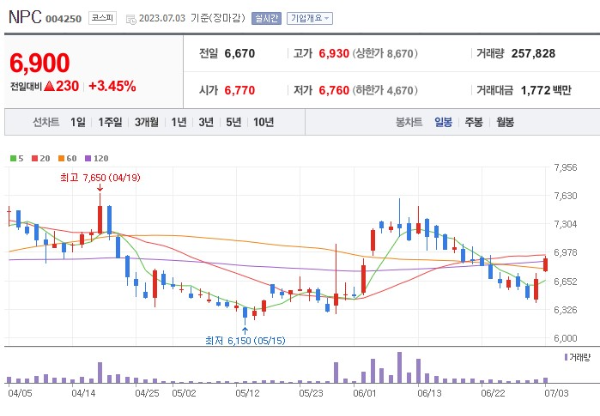Switch to 주봉 weekly candle chart
The width and height of the screenshot is (600, 416).
pos(474,122)
